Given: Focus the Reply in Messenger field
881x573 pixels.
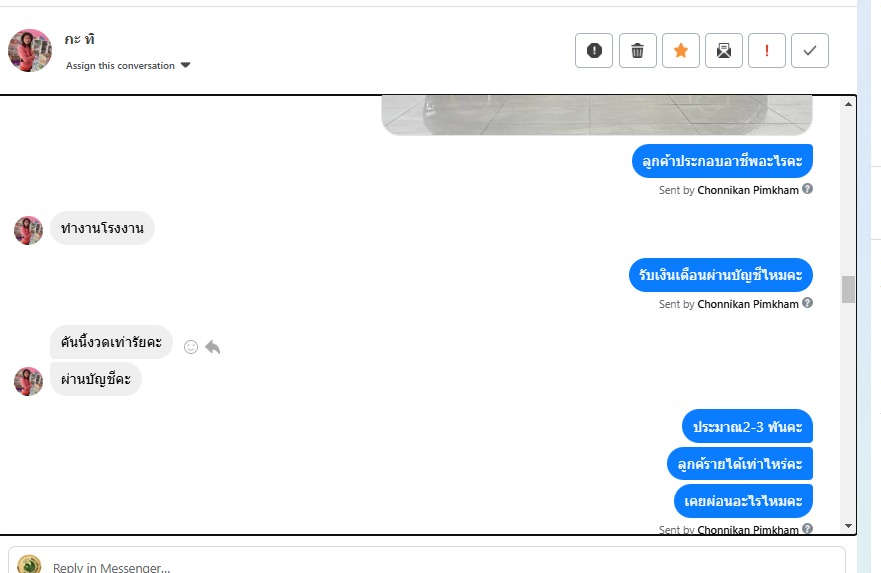Looking at the screenshot, I should pyautogui.click(x=426, y=562).
